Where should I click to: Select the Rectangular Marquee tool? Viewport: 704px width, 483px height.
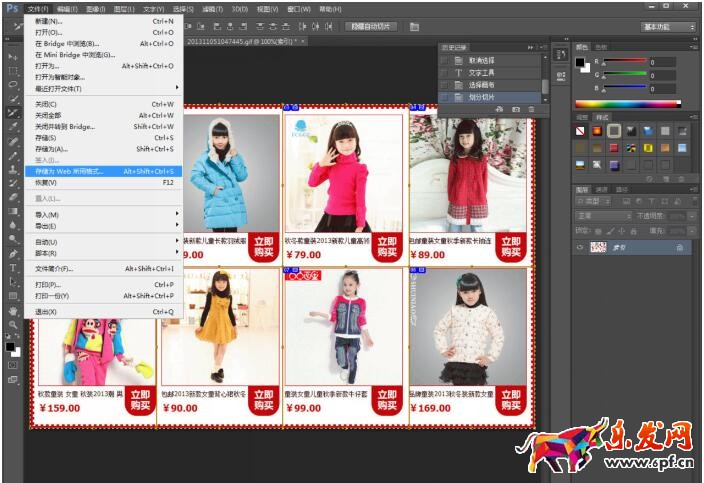[13, 71]
